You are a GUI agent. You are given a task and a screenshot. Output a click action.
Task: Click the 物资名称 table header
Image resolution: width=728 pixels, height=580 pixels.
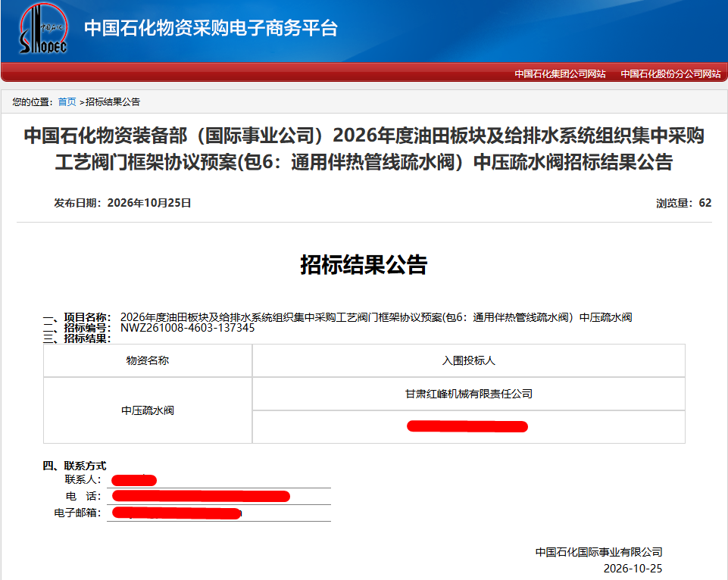coord(148,360)
